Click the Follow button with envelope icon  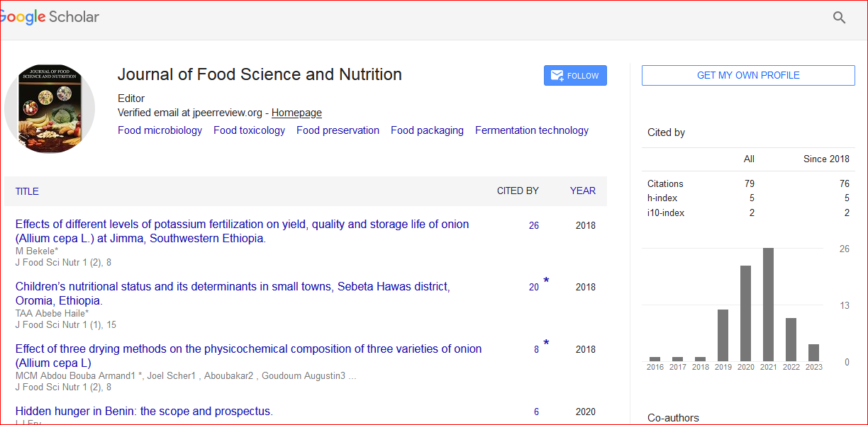(x=575, y=76)
